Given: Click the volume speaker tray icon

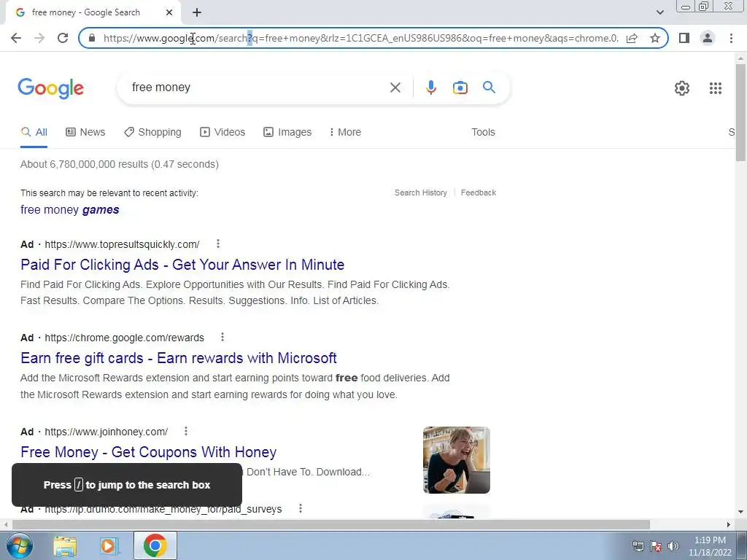Looking at the screenshot, I should pyautogui.click(x=673, y=546).
